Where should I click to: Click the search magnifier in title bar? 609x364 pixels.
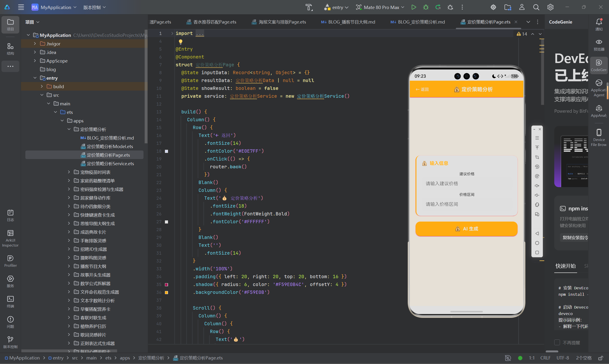click(x=536, y=7)
